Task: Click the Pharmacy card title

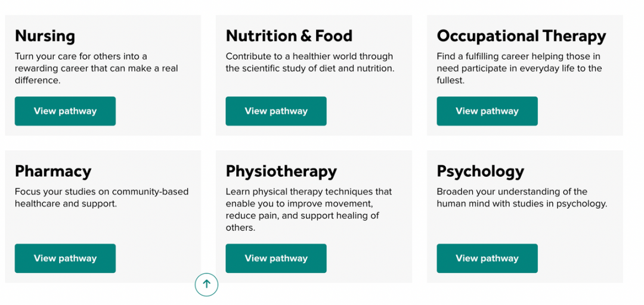Action: (x=53, y=171)
